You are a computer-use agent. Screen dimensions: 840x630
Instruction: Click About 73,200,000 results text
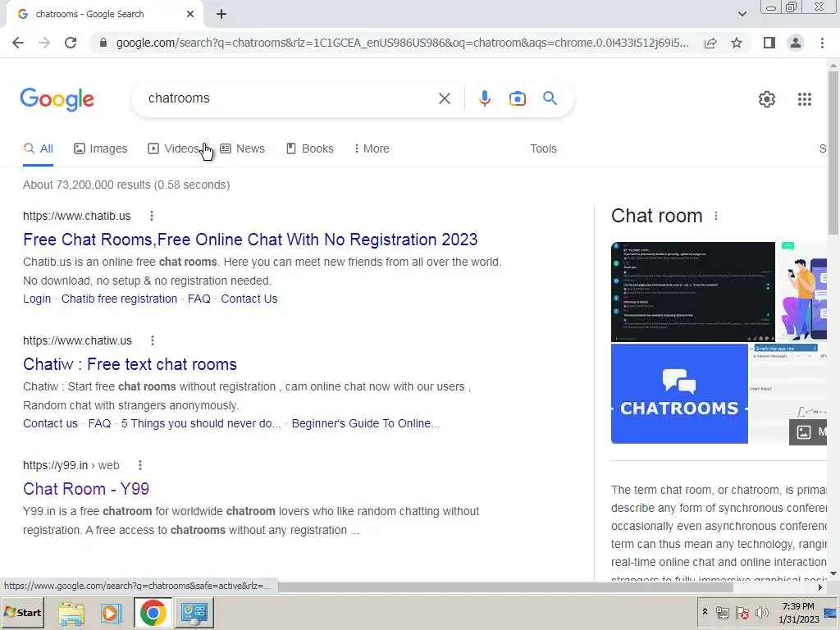pyautogui.click(x=126, y=185)
